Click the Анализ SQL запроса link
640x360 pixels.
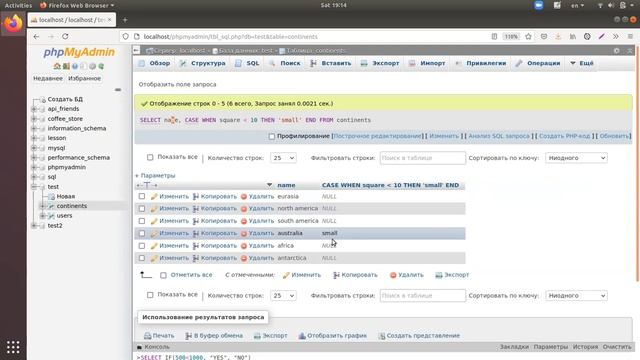[499, 136]
